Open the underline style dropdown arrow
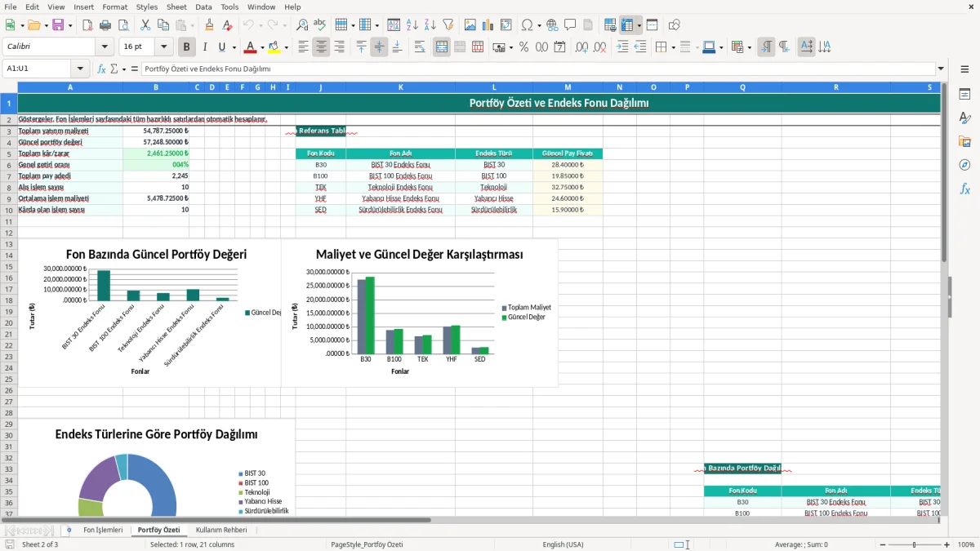 pos(234,47)
